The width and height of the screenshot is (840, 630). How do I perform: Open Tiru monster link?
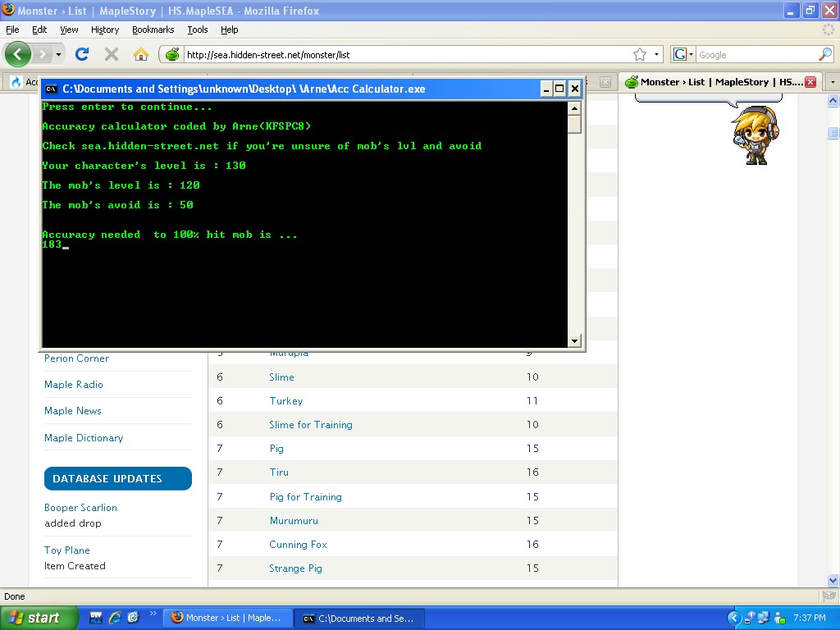click(279, 472)
